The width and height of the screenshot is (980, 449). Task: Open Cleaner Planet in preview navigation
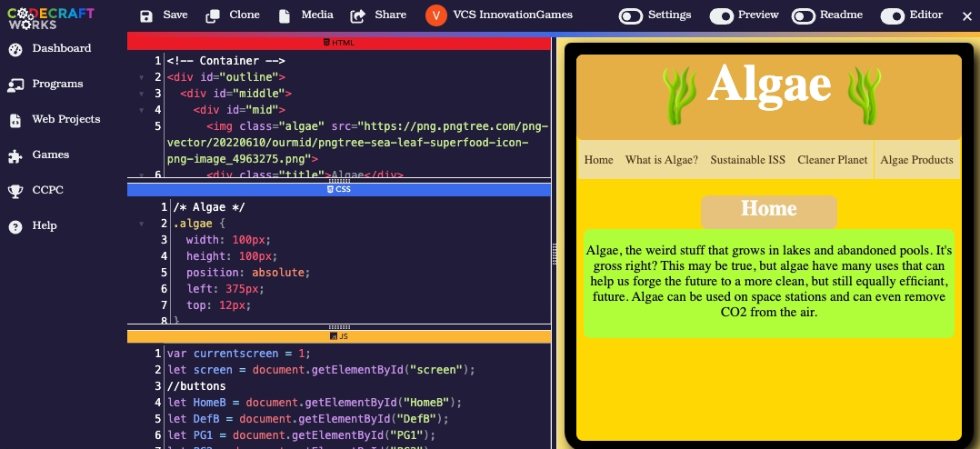pyautogui.click(x=833, y=160)
